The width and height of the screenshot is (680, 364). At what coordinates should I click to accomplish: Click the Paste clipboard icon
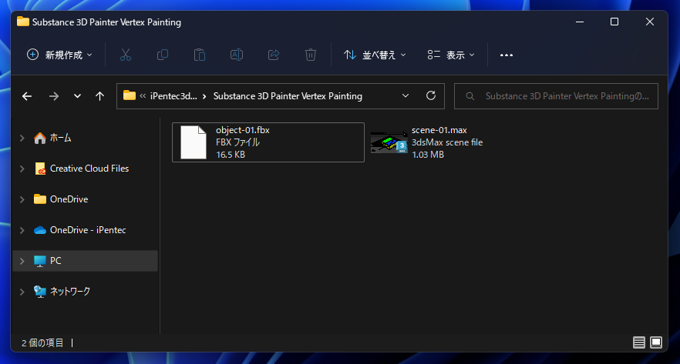(x=199, y=55)
